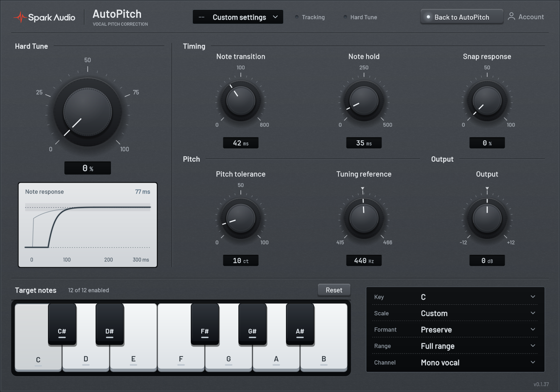This screenshot has height=392, width=560.
Task: Click the 12 of 12 enabled text
Action: [x=89, y=290]
